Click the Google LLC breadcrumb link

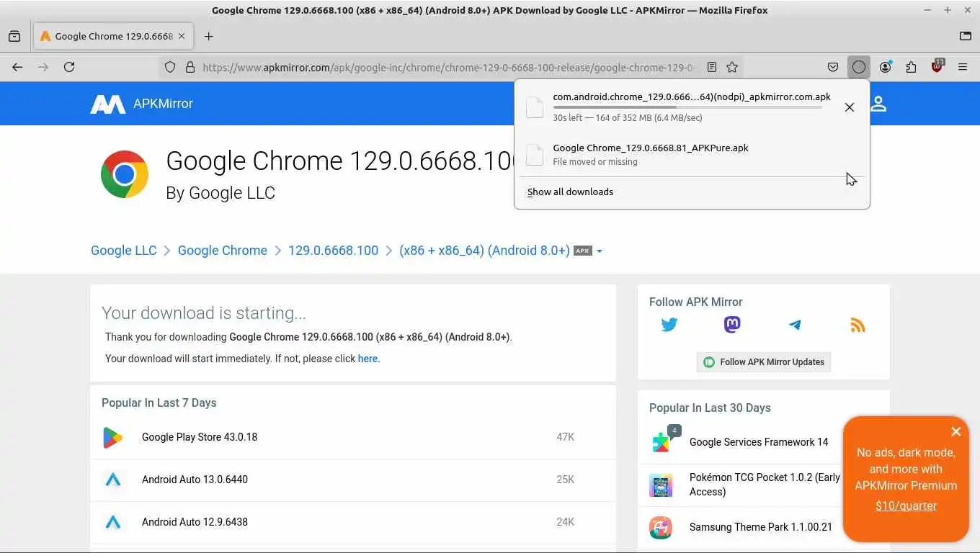pos(123,251)
